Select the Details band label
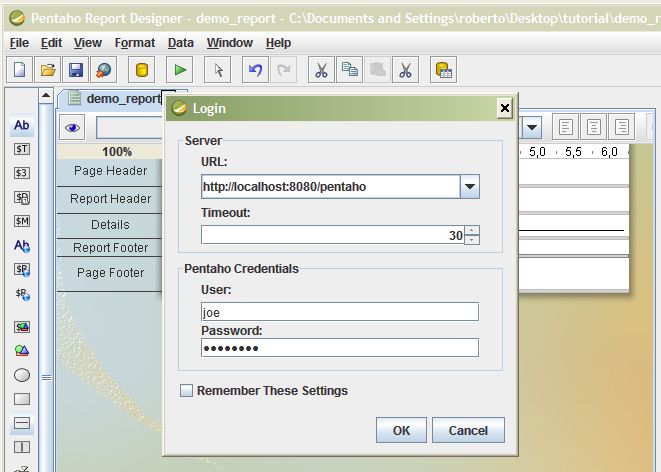The width and height of the screenshot is (661, 472). 110,225
